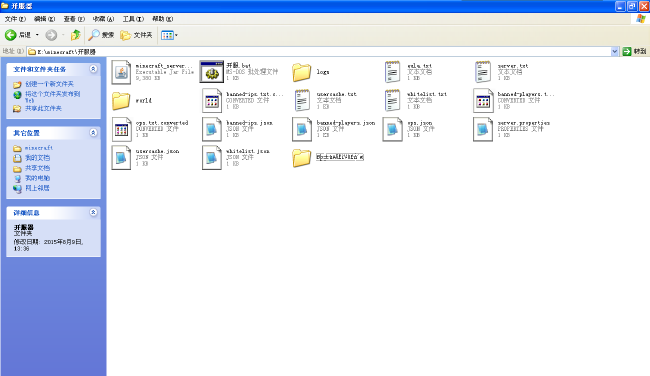650x376 pixels.
Task: Select the banned-ips.txt.converted file icon
Action: 212,100
